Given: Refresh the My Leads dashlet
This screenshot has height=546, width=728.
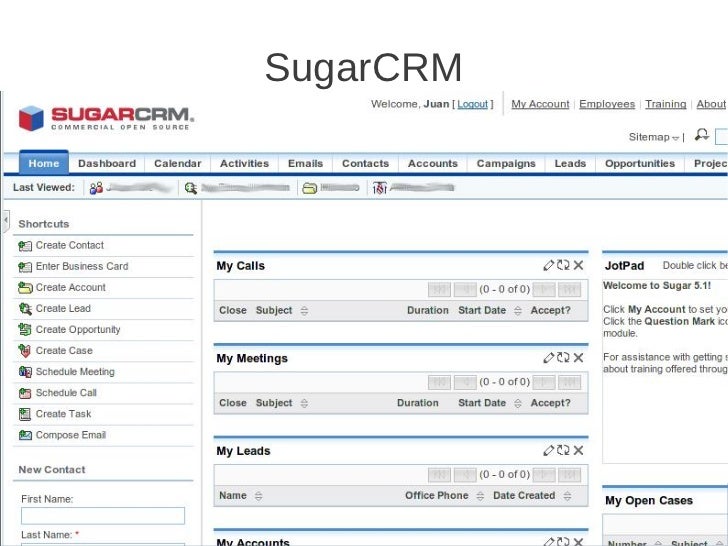Looking at the screenshot, I should [x=563, y=450].
